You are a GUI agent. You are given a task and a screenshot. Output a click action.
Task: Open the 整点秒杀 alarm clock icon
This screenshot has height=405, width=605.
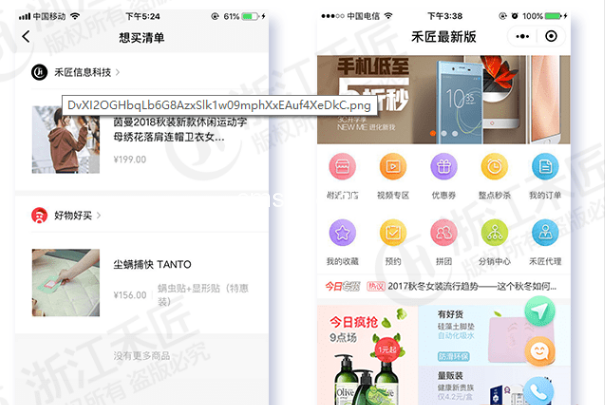click(x=494, y=167)
